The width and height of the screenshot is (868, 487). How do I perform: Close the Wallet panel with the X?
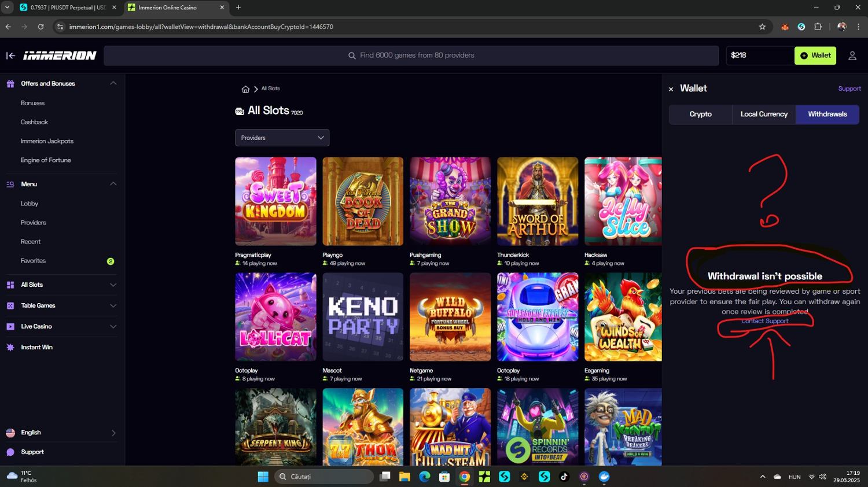click(671, 89)
